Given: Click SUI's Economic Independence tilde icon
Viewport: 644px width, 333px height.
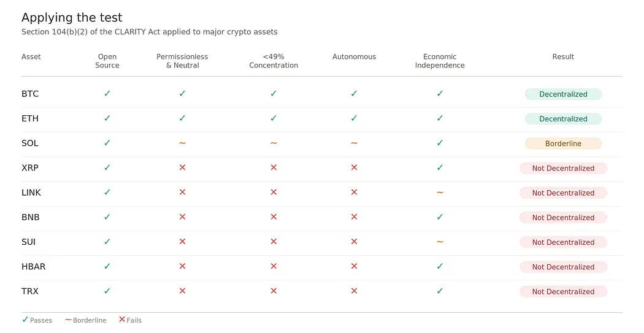Looking at the screenshot, I should coord(440,242).
